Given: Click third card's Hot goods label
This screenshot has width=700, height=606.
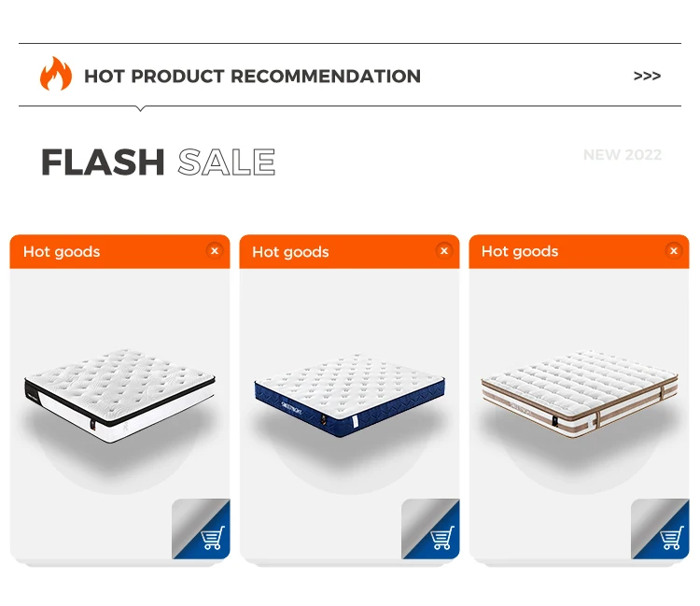Looking at the screenshot, I should 520,252.
